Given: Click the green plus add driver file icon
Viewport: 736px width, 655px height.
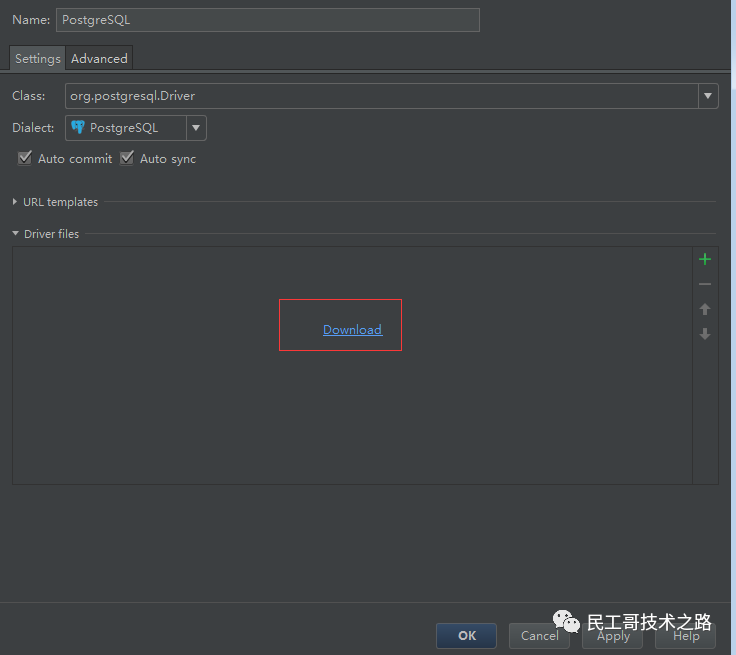Looking at the screenshot, I should (705, 259).
